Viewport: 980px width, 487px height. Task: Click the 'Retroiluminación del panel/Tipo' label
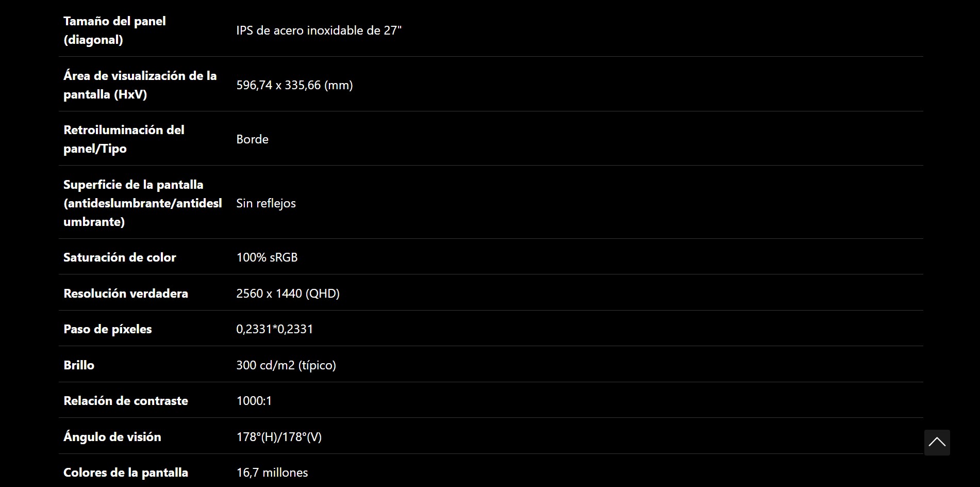124,139
